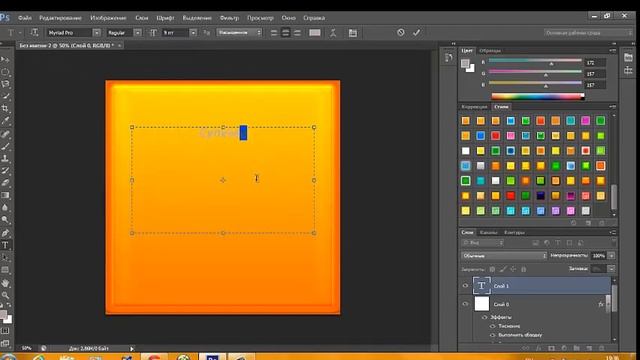Open the Myriad Pro font family dropdown
The image size is (640, 360).
point(97,32)
